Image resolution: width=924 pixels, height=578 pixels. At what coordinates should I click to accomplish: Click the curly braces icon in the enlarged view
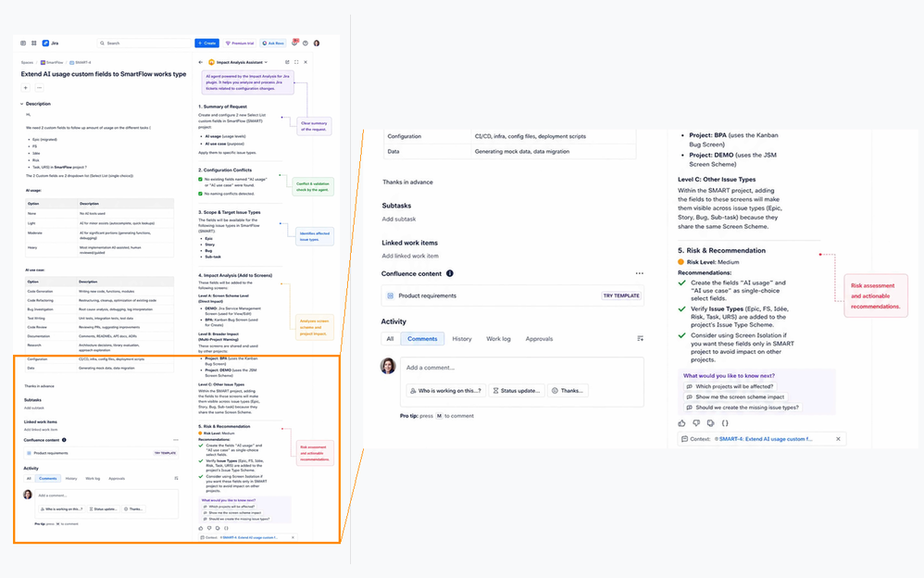tap(726, 423)
